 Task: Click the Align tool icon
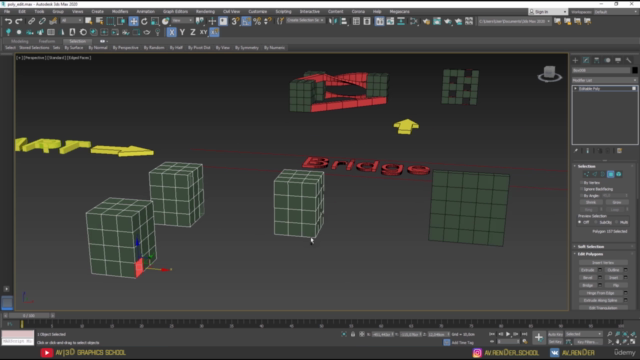coord(344,21)
